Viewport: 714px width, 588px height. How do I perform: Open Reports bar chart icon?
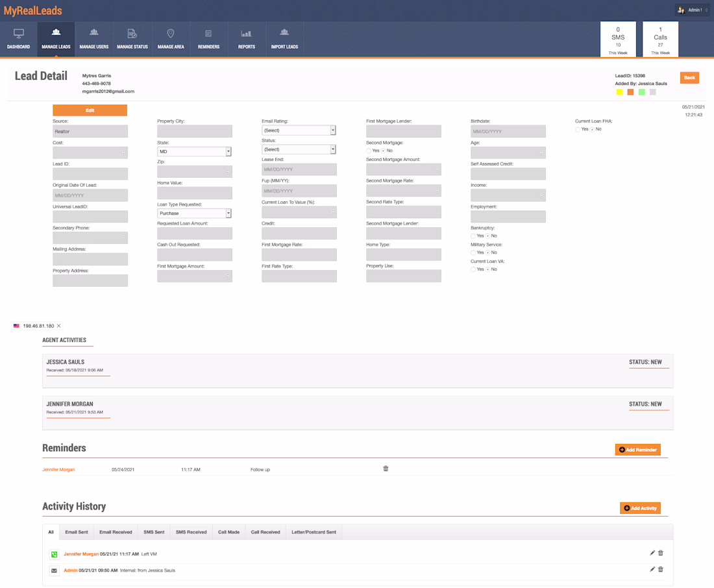point(247,33)
